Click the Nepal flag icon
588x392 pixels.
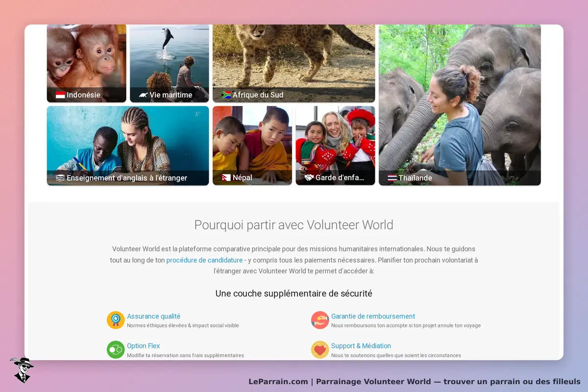[226, 178]
